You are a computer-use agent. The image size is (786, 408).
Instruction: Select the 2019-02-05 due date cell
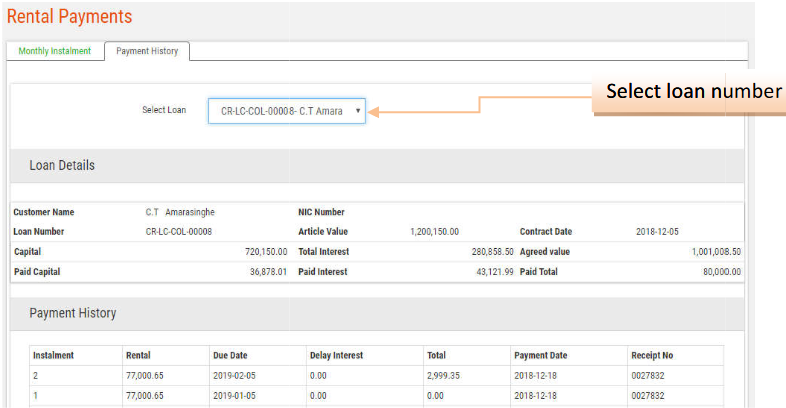(235, 376)
